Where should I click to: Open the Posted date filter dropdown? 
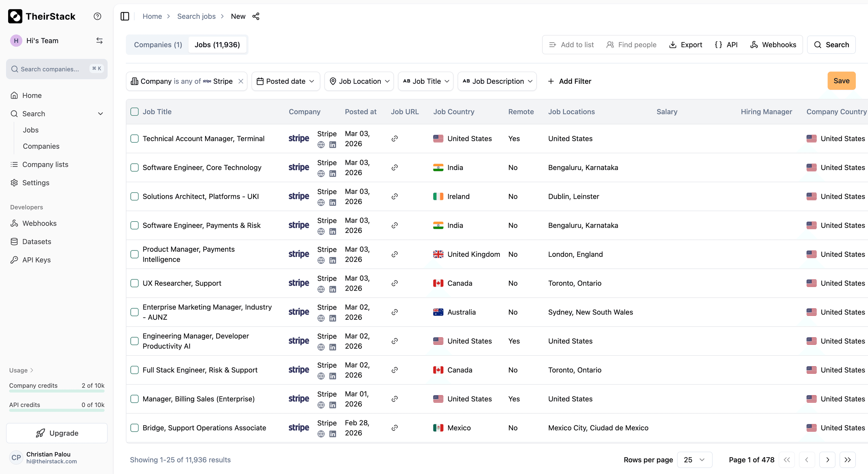[285, 81]
